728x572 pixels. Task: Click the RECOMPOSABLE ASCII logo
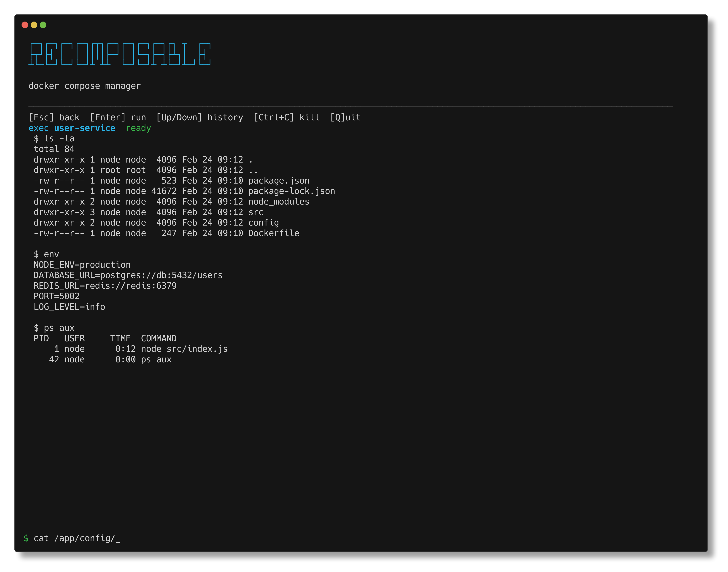pos(120,54)
